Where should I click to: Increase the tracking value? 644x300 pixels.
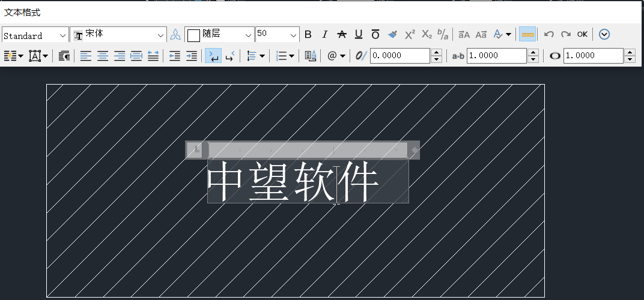point(533,52)
